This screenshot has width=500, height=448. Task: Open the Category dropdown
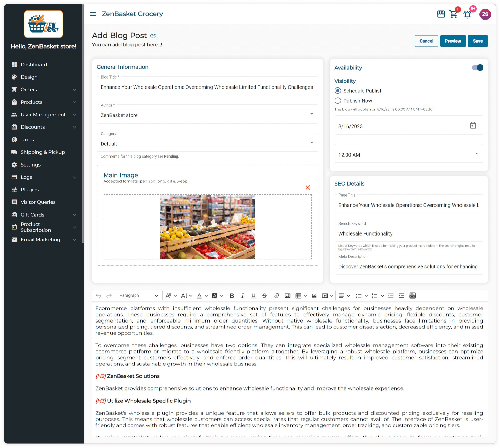(312, 143)
